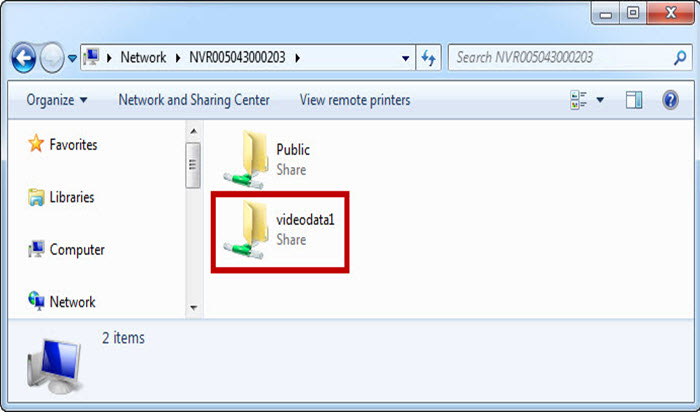Open Network and Sharing Center
This screenshot has height=413, width=700.
[194, 100]
